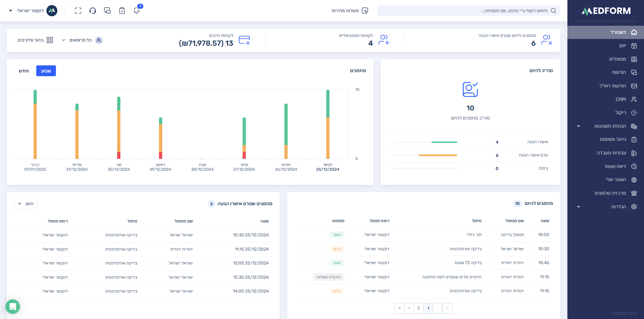Click the chart bar for 01/01/2025

tap(35, 124)
